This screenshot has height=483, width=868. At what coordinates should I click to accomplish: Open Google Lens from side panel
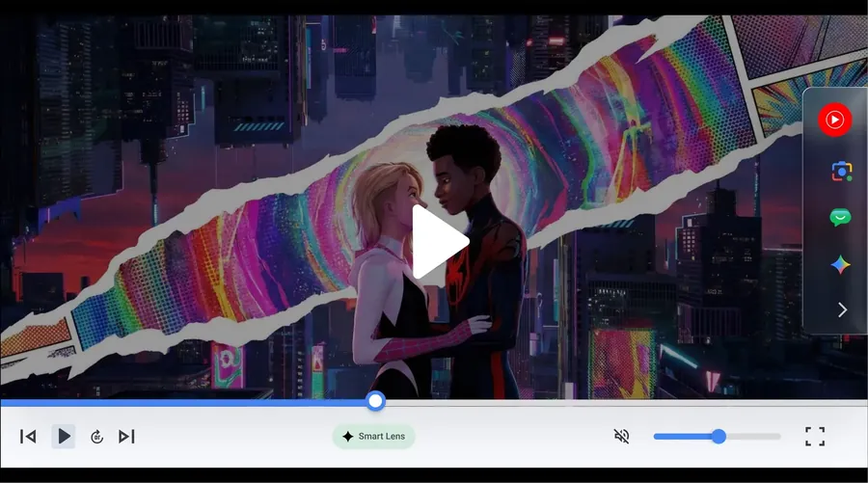[x=841, y=172]
